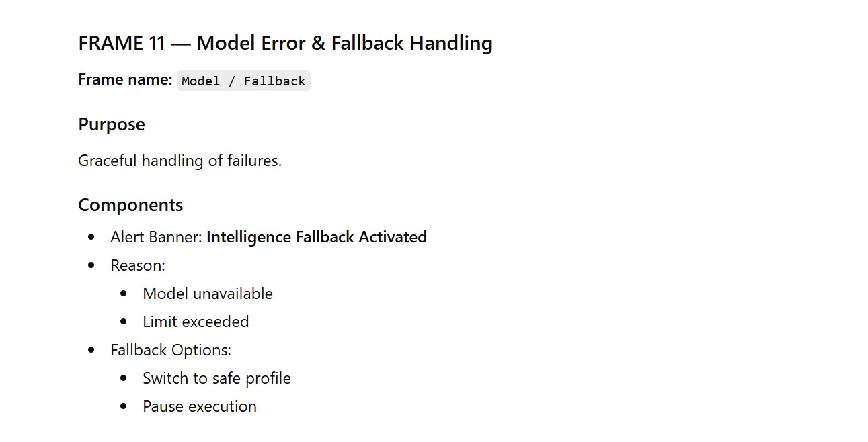Image resolution: width=868 pixels, height=442 pixels.
Task: Click the "Alert Banner:" text
Action: (157, 237)
